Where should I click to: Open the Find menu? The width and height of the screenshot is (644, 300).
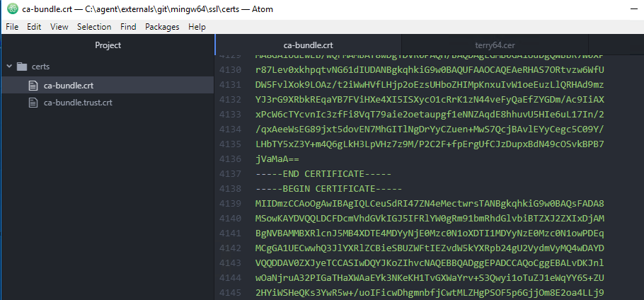click(128, 27)
